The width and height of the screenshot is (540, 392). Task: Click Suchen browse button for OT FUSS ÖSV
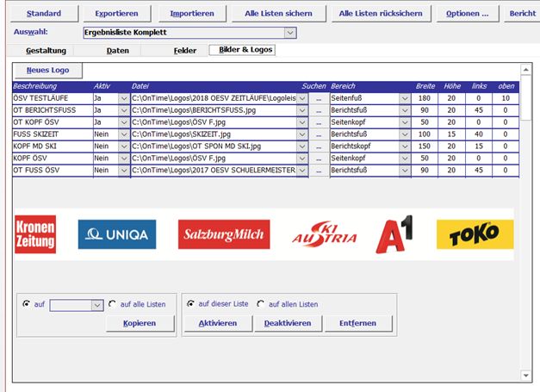pos(319,171)
